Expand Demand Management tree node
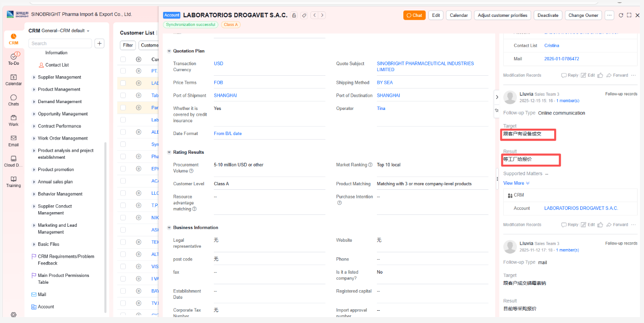 pyautogui.click(x=34, y=102)
